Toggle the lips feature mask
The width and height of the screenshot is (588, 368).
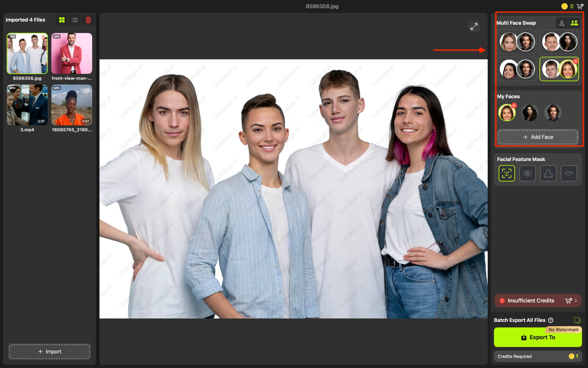(x=569, y=173)
